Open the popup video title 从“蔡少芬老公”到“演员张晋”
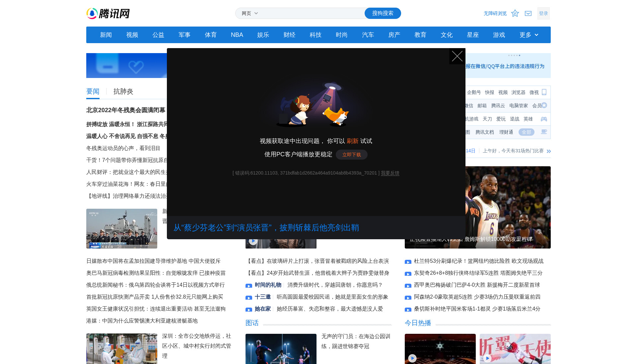637x364 pixels. [266, 228]
